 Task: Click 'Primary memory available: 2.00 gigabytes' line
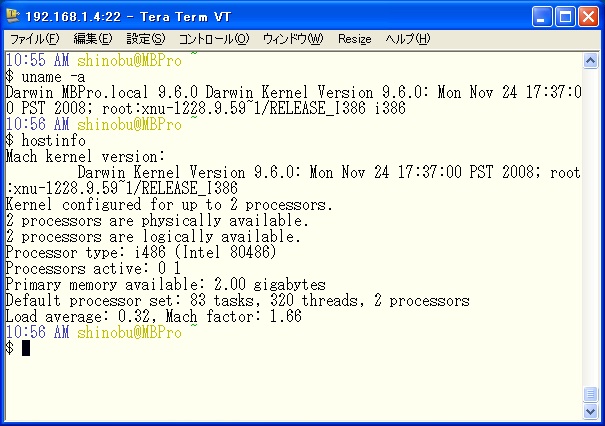166,285
